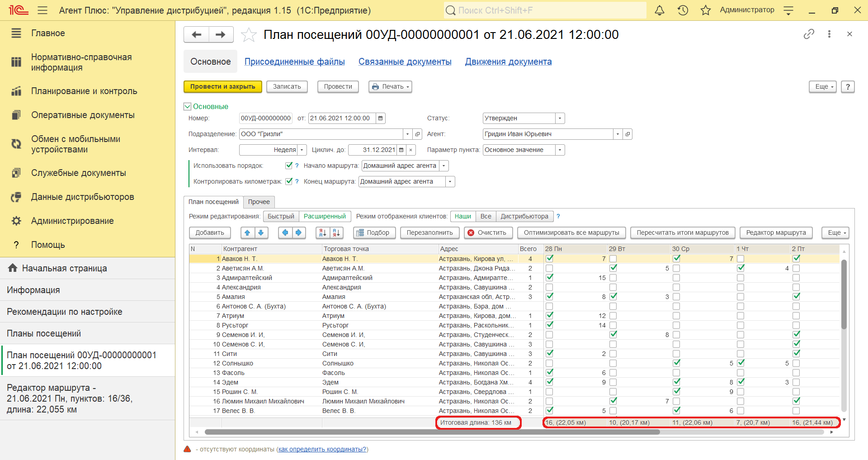Image resolution: width=868 pixels, height=460 pixels.
Task: Expand the Подразделение dropdown arrow
Action: click(x=407, y=134)
